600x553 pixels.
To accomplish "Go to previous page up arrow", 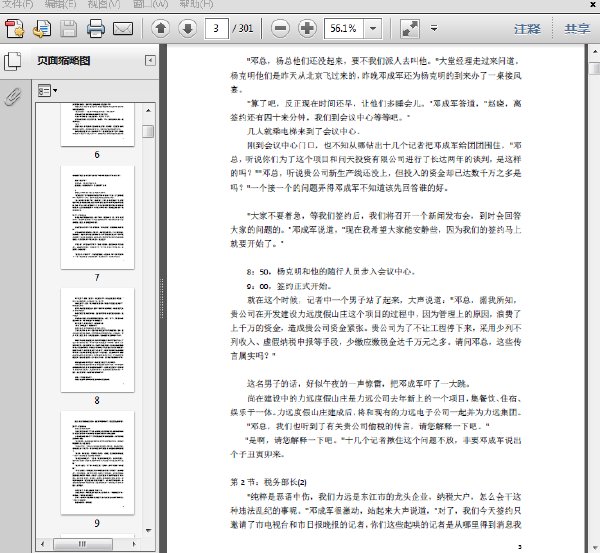I will (161, 28).
